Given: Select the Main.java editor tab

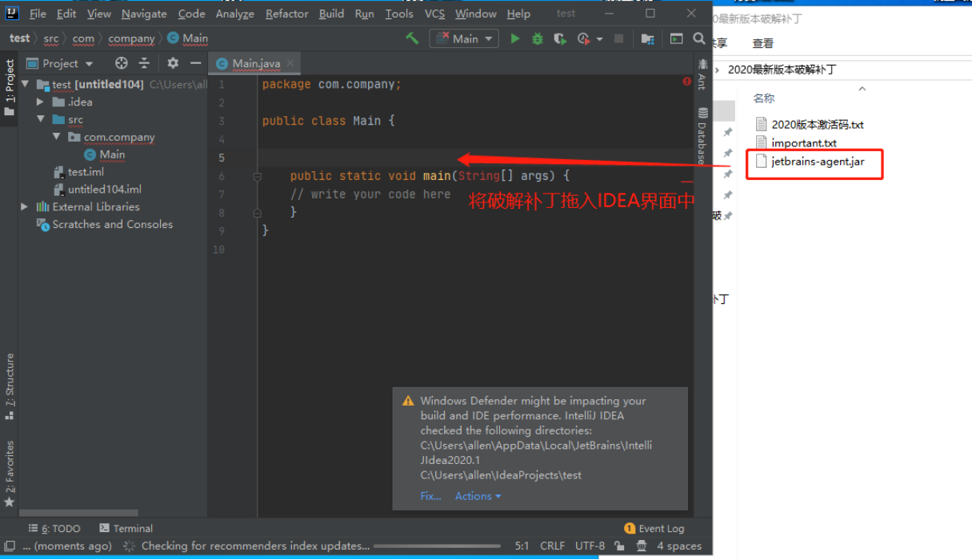Looking at the screenshot, I should tap(254, 63).
